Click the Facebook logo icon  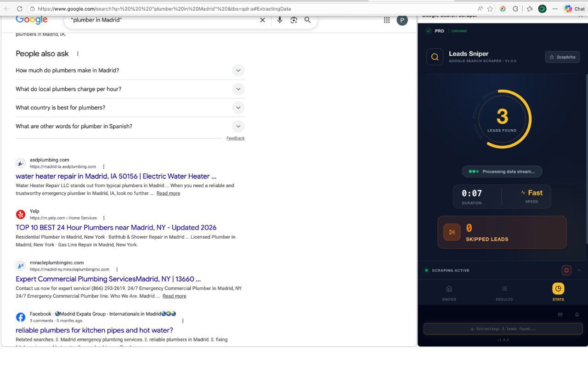pyautogui.click(x=21, y=317)
